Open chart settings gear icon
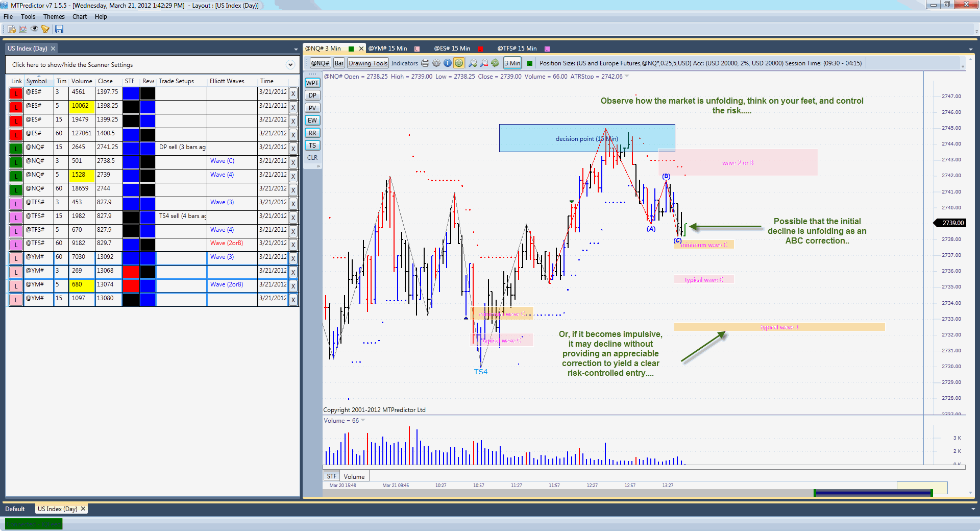Screen dimensions: 980x531 coord(436,63)
